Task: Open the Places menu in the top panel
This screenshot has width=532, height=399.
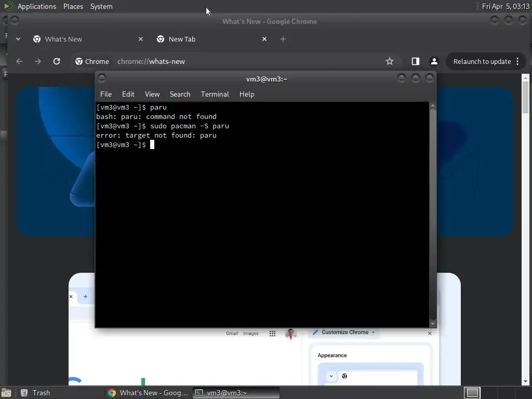Action: pos(73,6)
